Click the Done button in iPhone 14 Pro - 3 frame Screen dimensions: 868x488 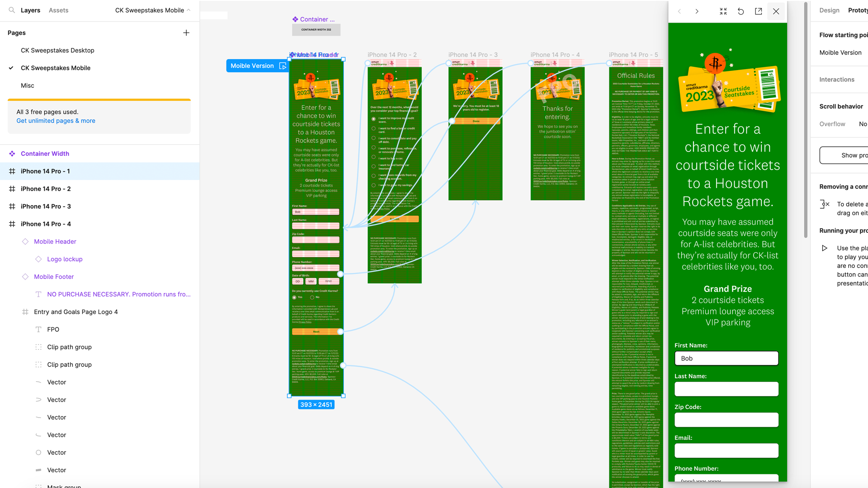476,121
